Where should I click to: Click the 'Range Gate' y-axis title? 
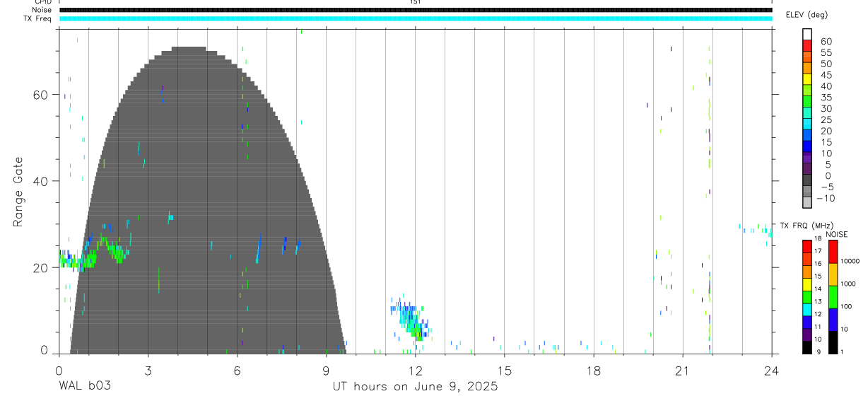pos(18,192)
